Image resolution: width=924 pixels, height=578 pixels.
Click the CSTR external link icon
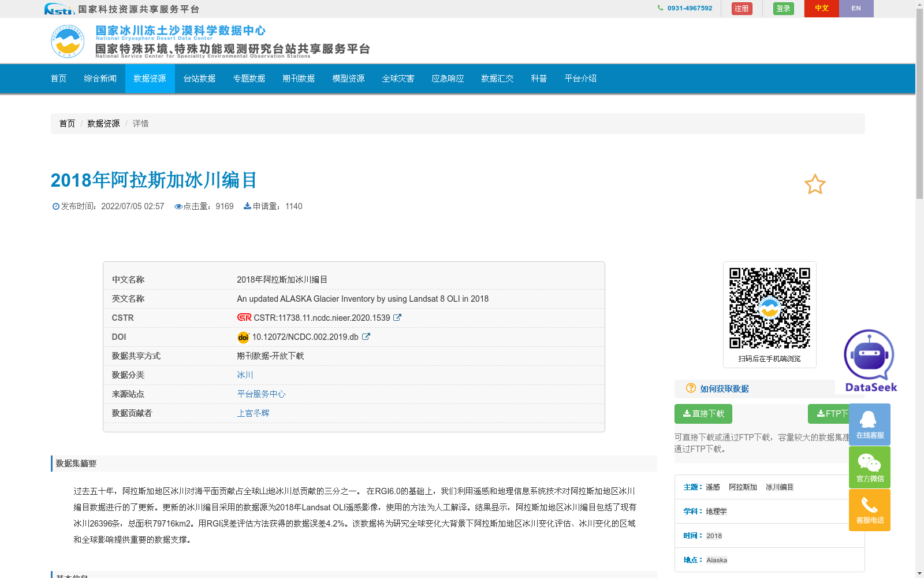(x=397, y=317)
